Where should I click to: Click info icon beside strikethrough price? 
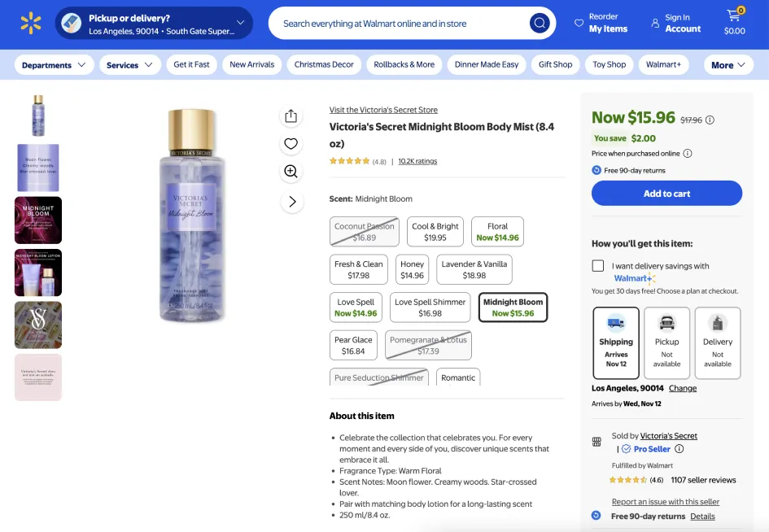coord(710,120)
